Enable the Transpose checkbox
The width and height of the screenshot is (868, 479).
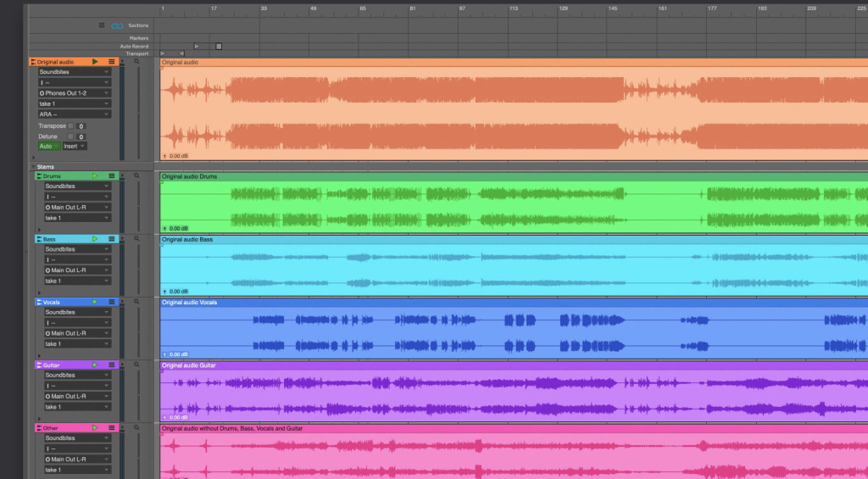(71, 125)
